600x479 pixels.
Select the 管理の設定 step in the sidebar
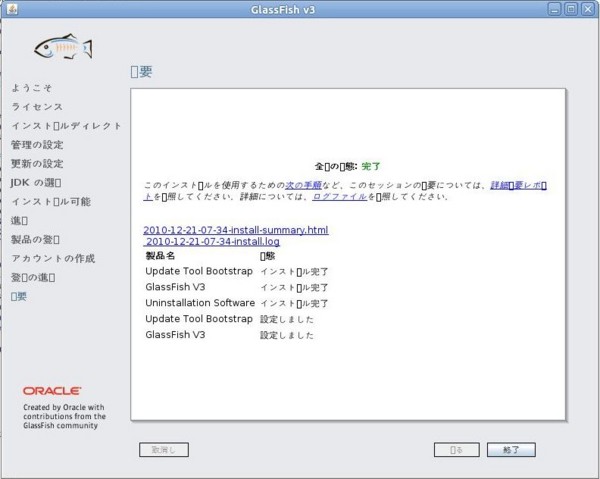[x=37, y=145]
